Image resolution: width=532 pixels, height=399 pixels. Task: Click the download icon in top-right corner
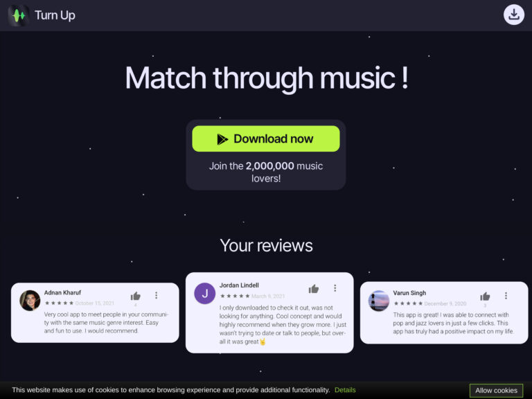click(514, 15)
